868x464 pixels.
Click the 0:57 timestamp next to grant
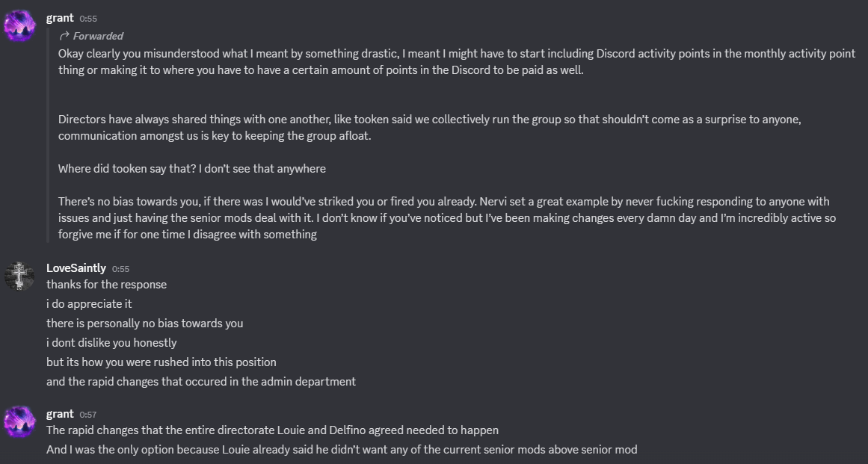pyautogui.click(x=88, y=415)
